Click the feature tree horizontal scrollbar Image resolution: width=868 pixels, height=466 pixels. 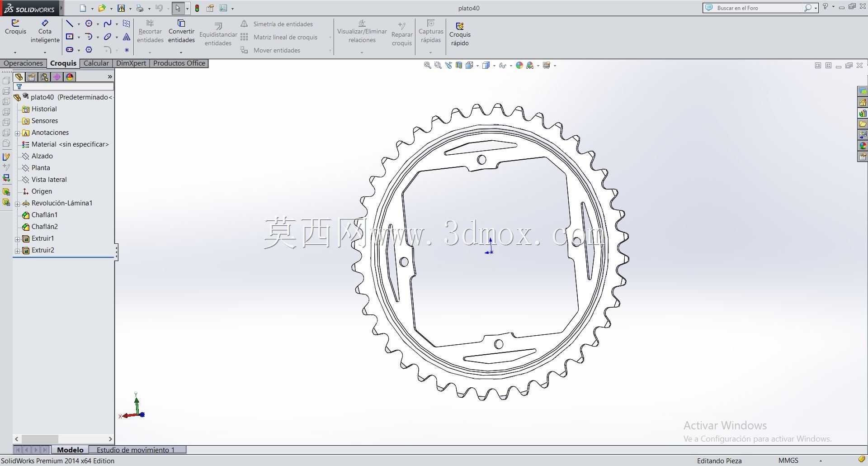point(63,439)
